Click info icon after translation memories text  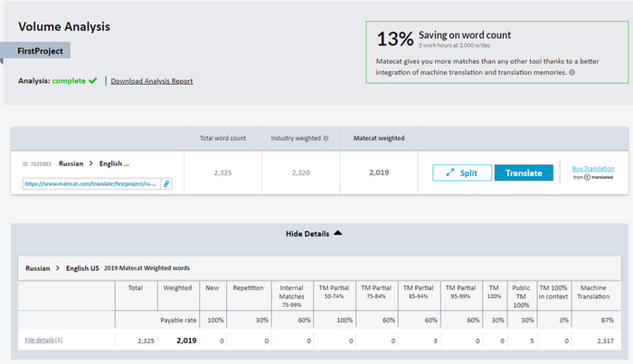pyautogui.click(x=572, y=72)
